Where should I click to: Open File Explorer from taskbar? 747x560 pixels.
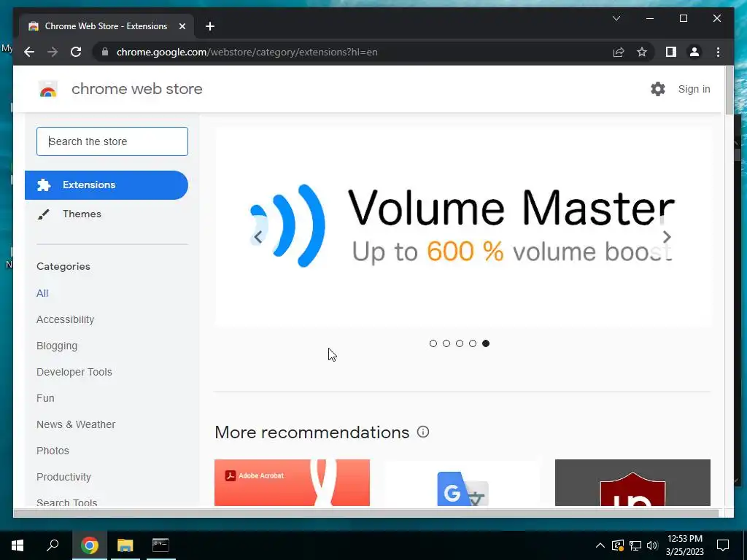coord(125,545)
